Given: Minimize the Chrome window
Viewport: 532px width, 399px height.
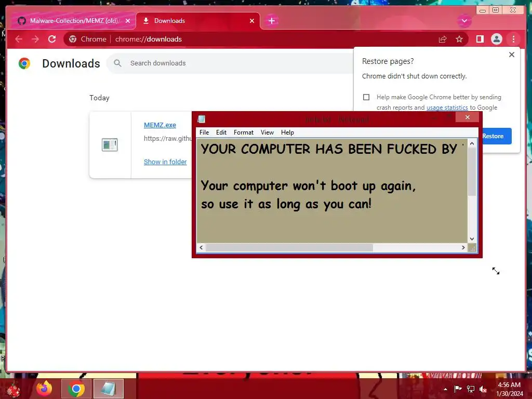Looking at the screenshot, I should point(483,10).
